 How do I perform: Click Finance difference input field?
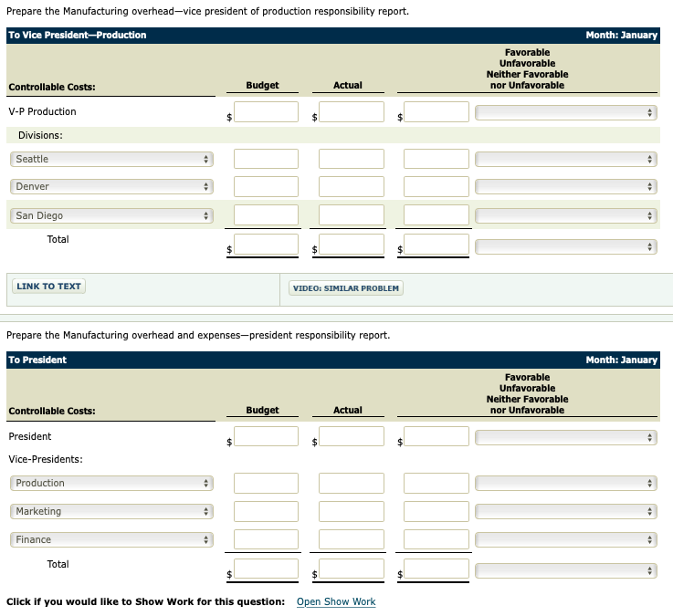pos(436,539)
